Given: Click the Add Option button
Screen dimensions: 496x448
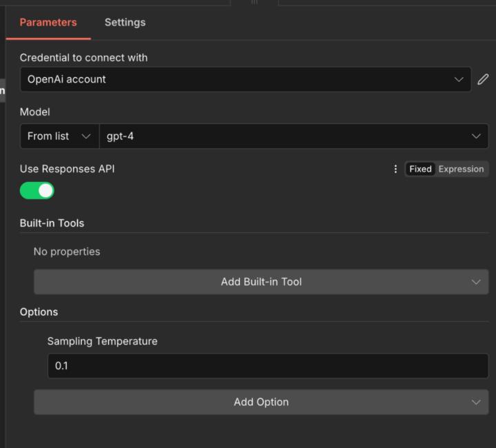Looking at the screenshot, I should 261,403.
